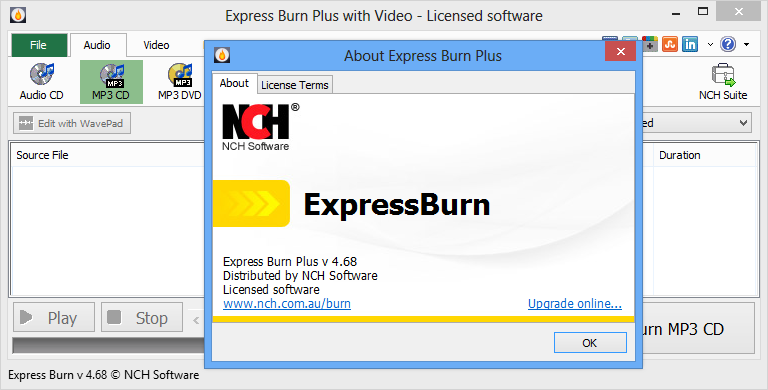The height and width of the screenshot is (390, 768).
Task: Click the Google Plus share icon
Action: point(649,44)
